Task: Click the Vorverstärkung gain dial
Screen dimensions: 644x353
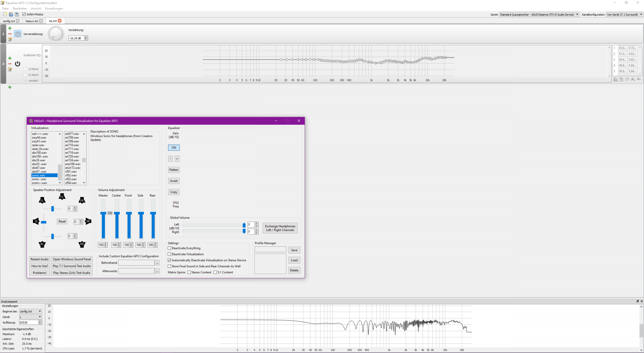Action: pyautogui.click(x=56, y=34)
